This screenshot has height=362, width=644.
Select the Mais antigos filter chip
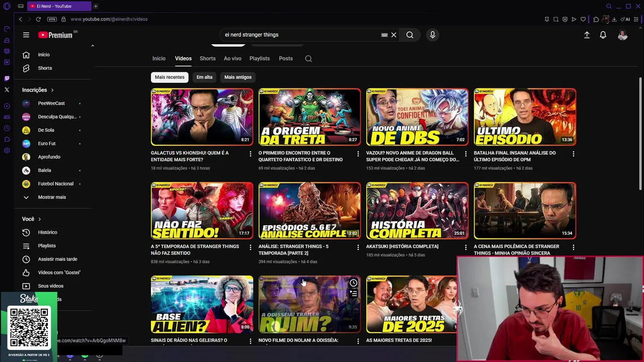238,77
